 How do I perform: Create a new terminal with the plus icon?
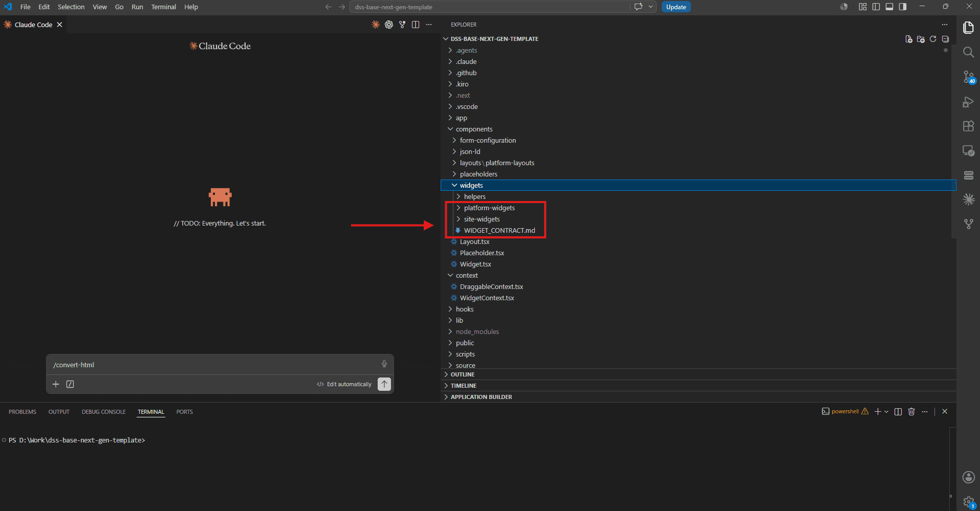point(878,411)
